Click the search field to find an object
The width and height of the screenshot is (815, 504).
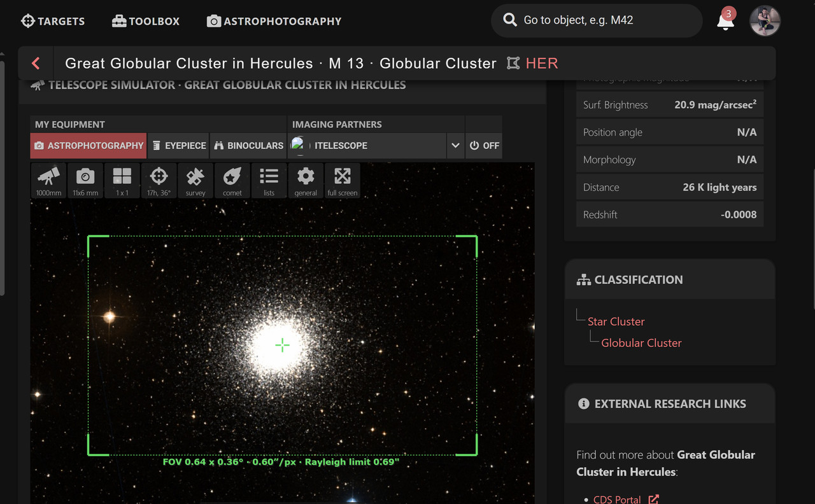pyautogui.click(x=596, y=20)
